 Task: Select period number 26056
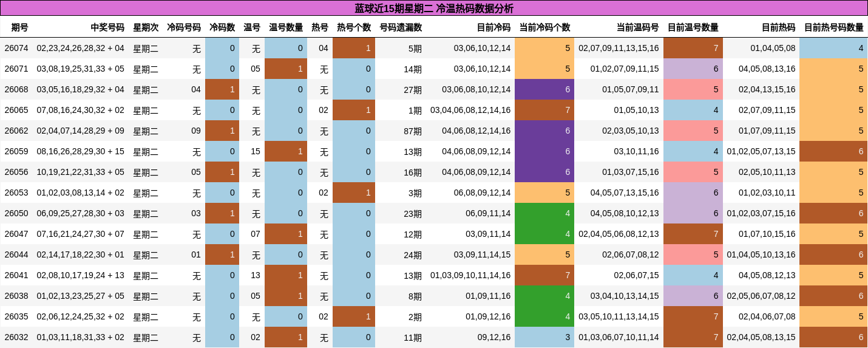pos(16,172)
